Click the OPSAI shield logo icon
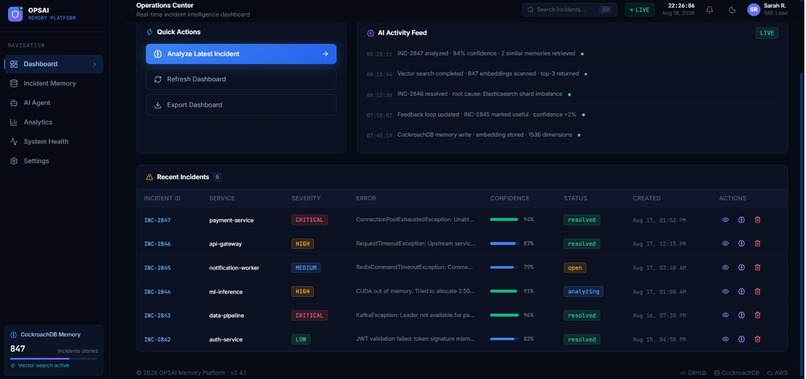 pos(15,14)
